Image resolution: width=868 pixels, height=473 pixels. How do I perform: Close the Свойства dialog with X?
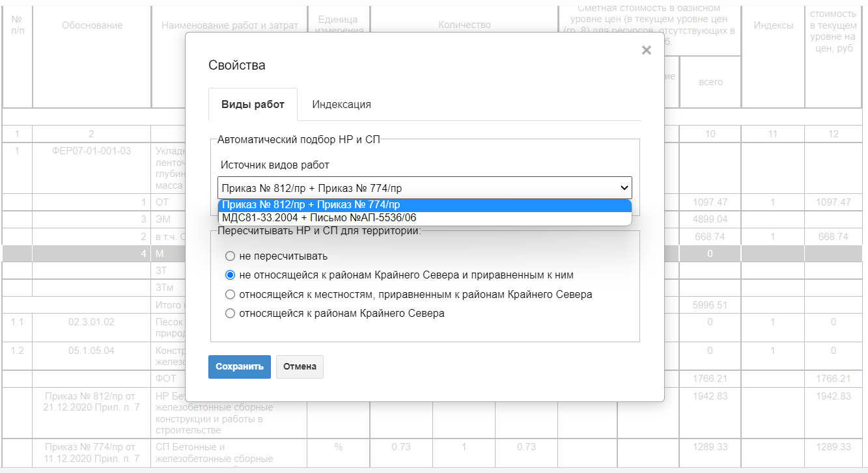click(x=646, y=50)
